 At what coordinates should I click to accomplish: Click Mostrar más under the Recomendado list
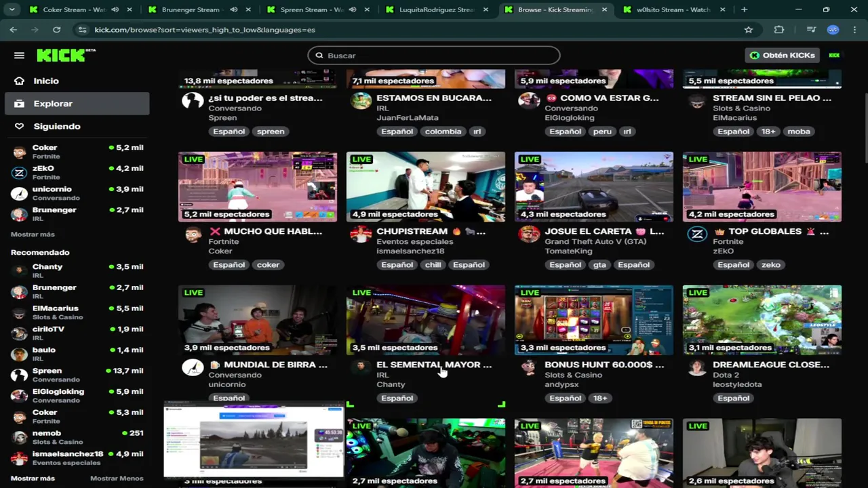[33, 479]
